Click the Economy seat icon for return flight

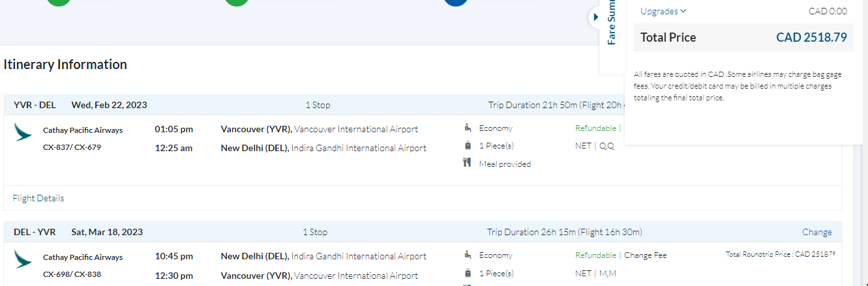click(468, 255)
